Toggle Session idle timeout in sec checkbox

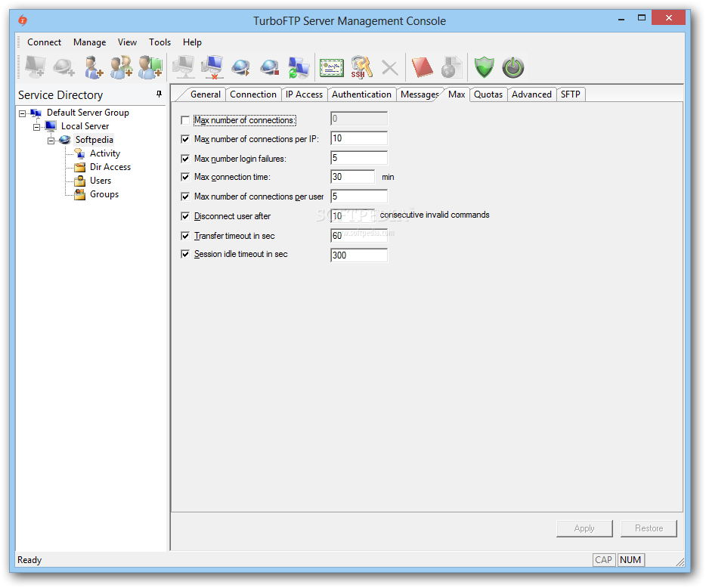[185, 254]
